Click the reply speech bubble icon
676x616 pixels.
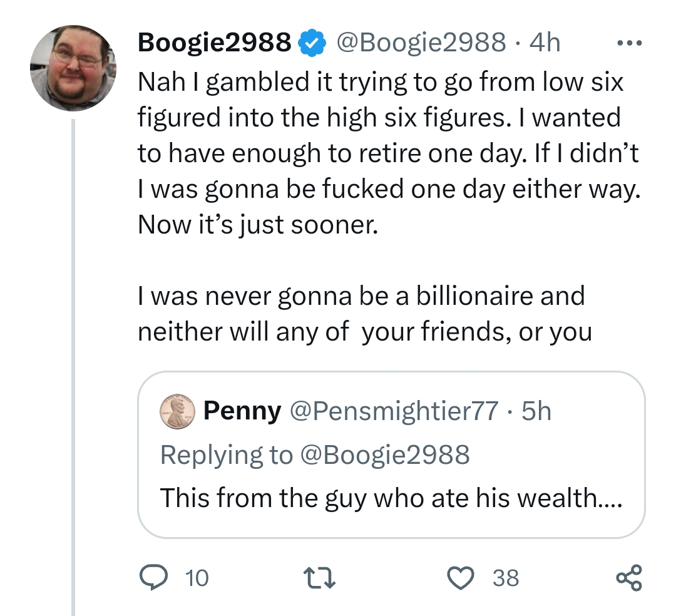pos(151,577)
